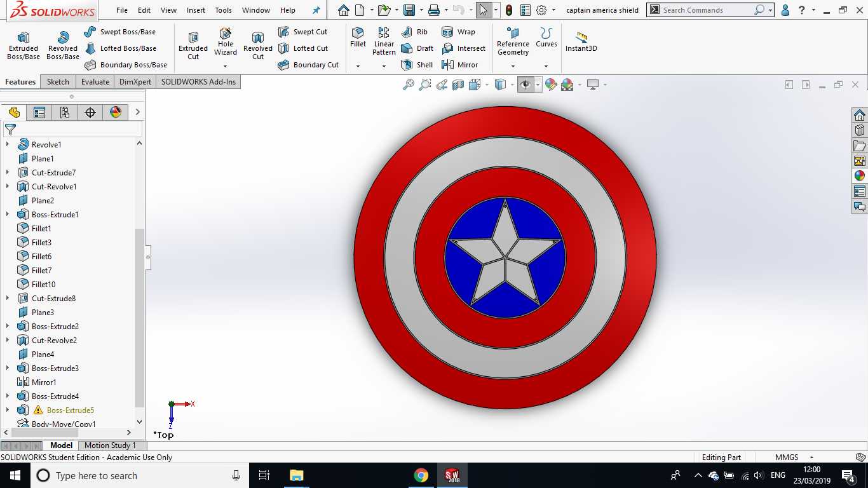The image size is (868, 488).
Task: Switch to the Sketch tab
Action: [x=58, y=82]
